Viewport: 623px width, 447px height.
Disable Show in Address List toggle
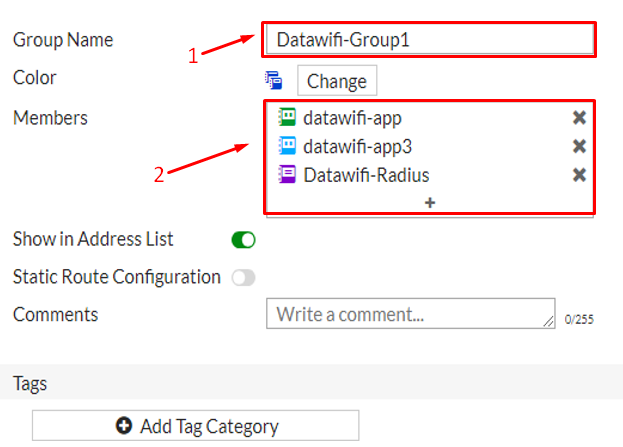click(243, 240)
